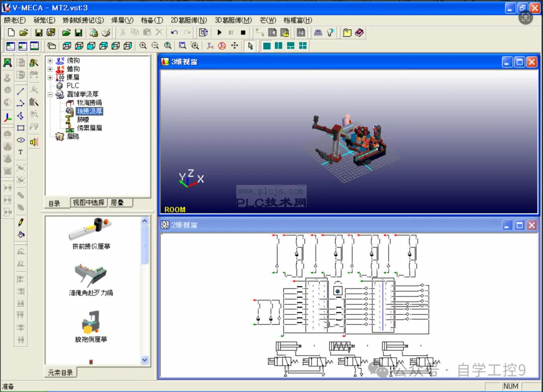Click the speaker sound icon in side toolbar
The height and width of the screenshot is (392, 543).
click(34, 142)
